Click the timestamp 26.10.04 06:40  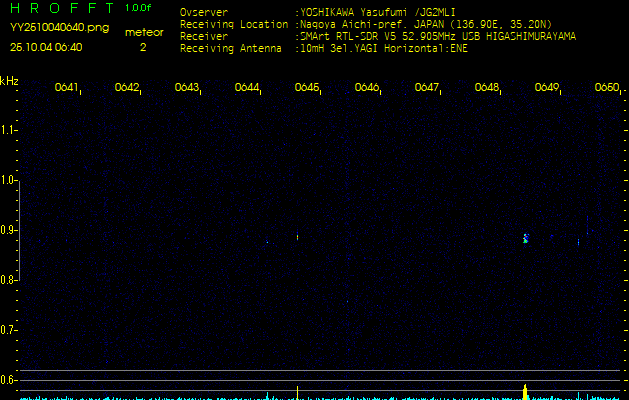46,47
